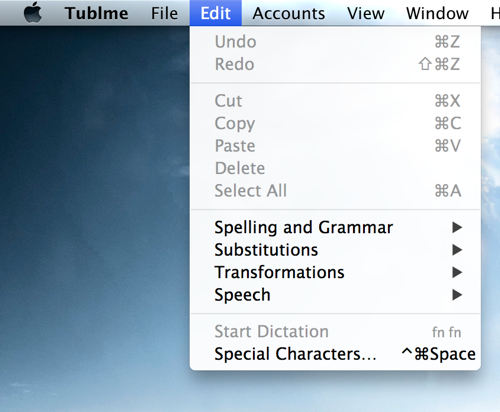This screenshot has width=500, height=412.
Task: Select the Substitutions menu entry
Action: point(335,250)
